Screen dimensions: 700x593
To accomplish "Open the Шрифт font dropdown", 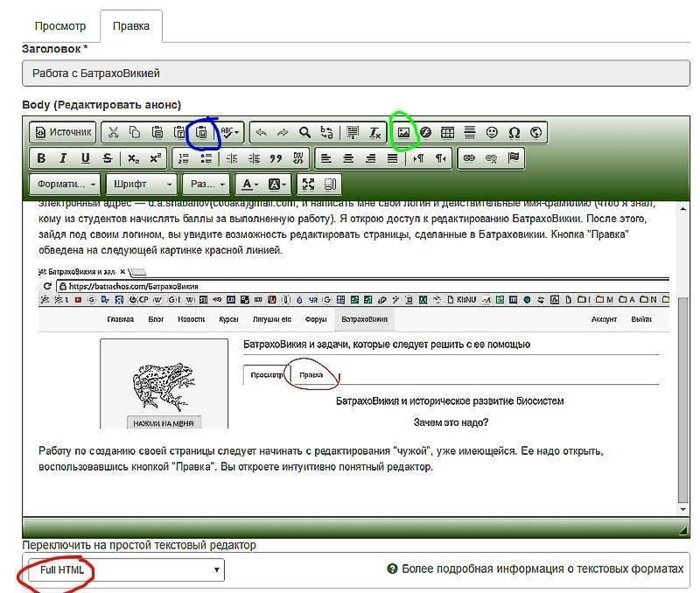I will (x=142, y=184).
